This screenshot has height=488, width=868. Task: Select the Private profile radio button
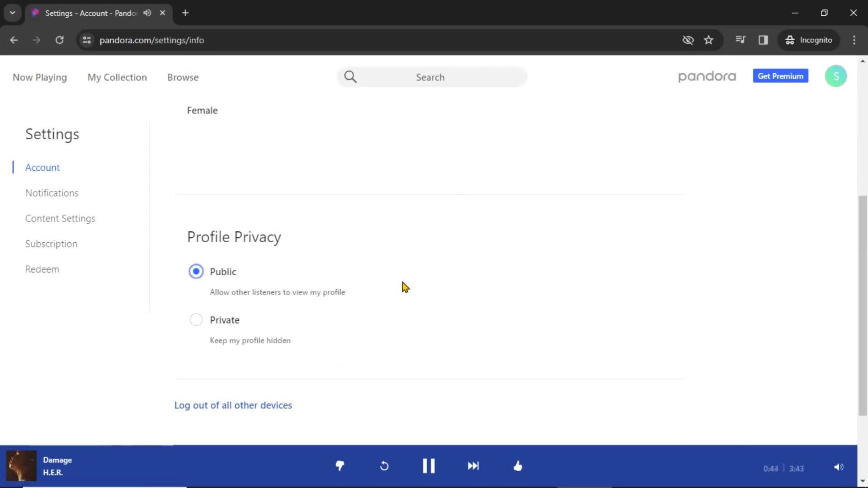[196, 320]
